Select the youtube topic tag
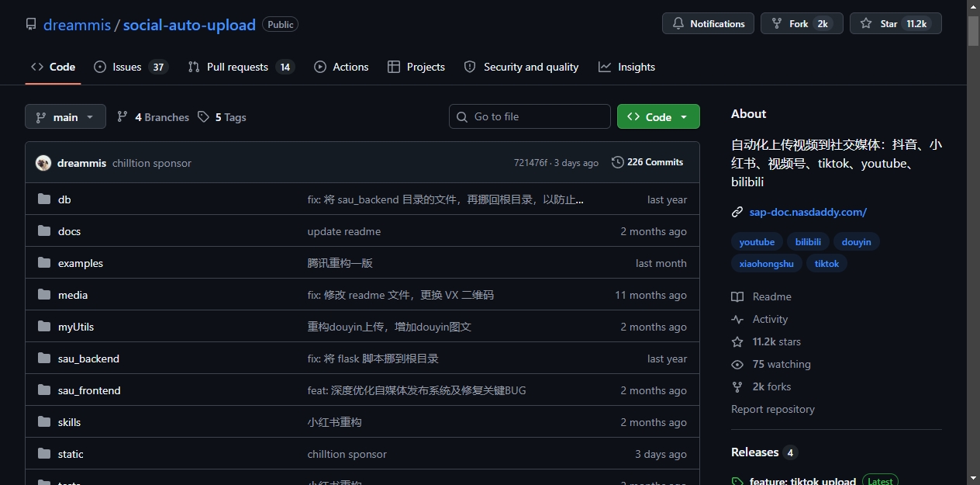Viewport: 980px width, 485px height. point(757,242)
